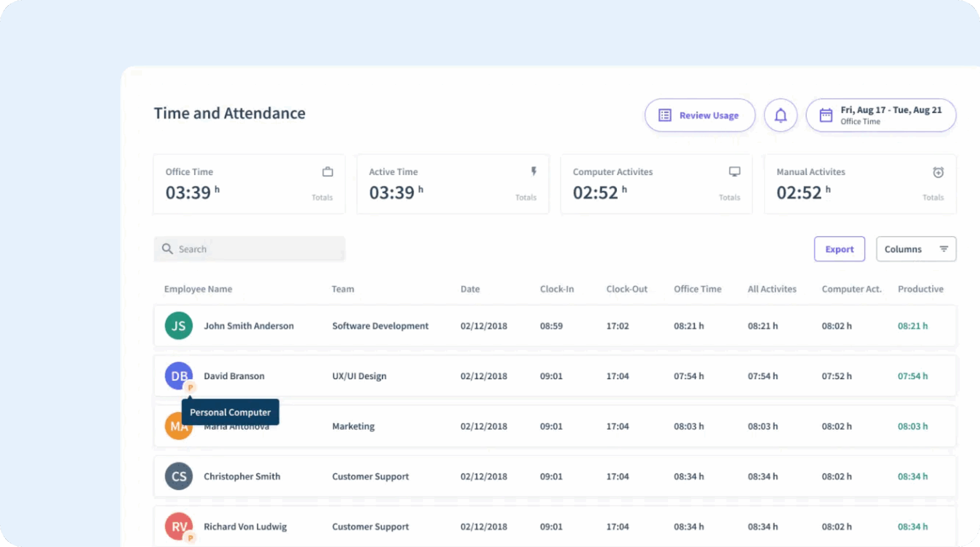Click Totals label on Manual Activites card

[x=933, y=197]
